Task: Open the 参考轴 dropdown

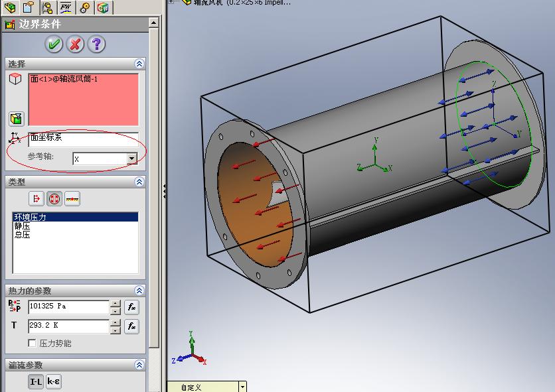Action: point(131,159)
